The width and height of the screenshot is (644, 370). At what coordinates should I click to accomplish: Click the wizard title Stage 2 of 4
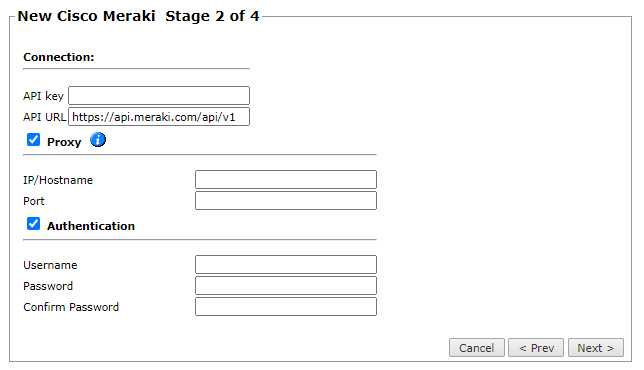212,16
